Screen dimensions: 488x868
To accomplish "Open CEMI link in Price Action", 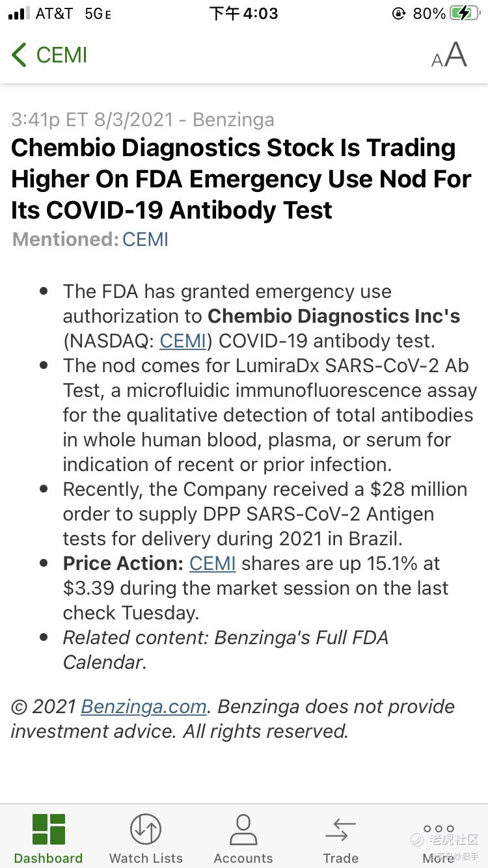I will click(213, 563).
